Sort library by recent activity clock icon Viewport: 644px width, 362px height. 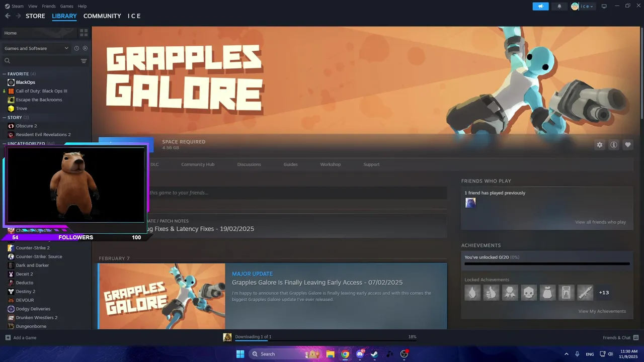click(x=76, y=48)
